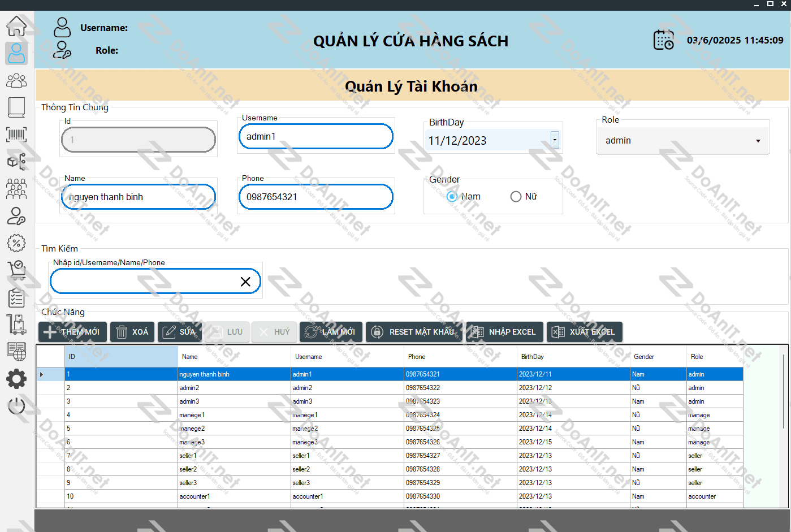Open the clipboard checklist icon in sidebar

pos(16,297)
